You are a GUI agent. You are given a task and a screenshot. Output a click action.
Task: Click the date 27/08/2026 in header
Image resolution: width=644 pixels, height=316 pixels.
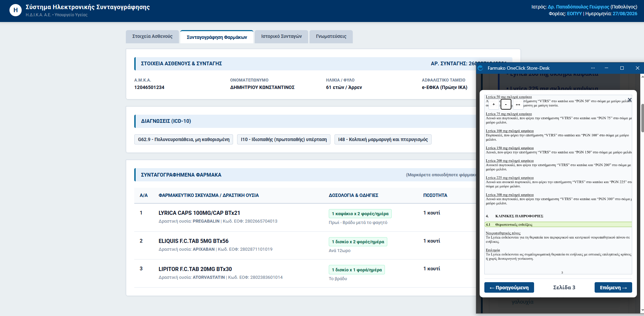coord(625,14)
